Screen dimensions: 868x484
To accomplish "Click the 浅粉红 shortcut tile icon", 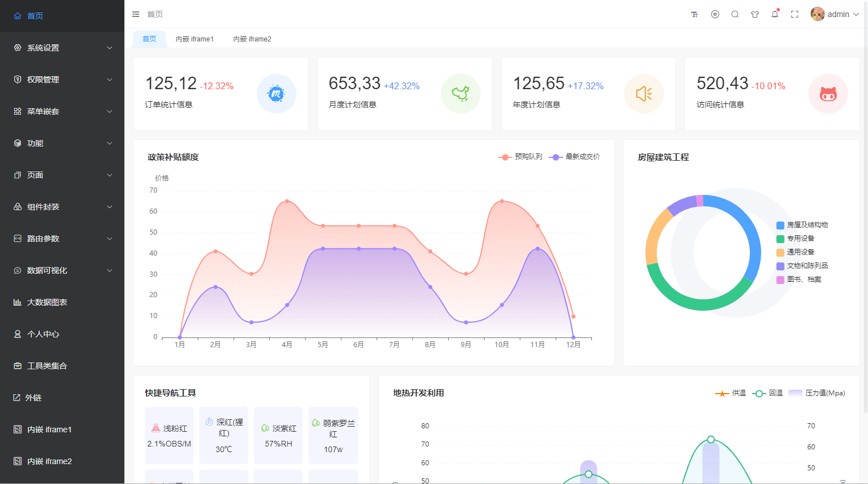I will coord(156,428).
